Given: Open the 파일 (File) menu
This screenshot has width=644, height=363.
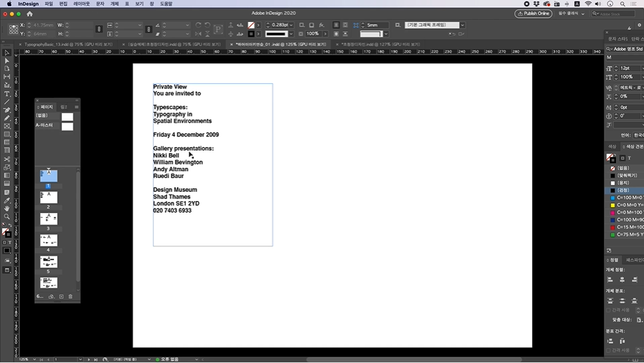Looking at the screenshot, I should pos(49,4).
